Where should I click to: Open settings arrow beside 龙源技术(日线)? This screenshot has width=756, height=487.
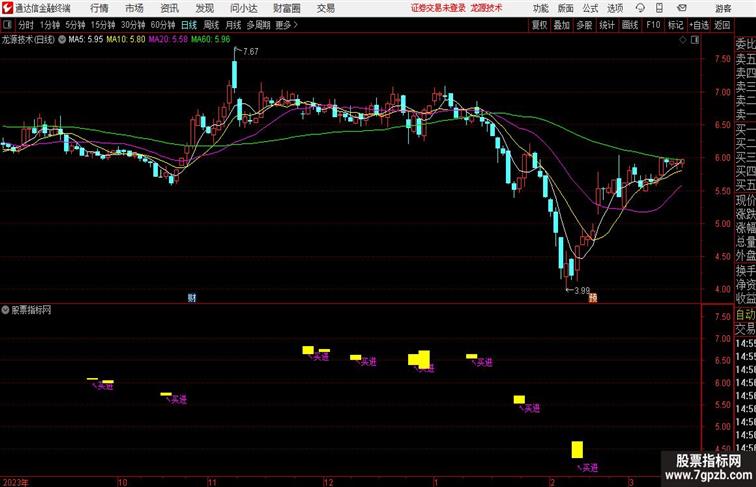tap(62, 40)
